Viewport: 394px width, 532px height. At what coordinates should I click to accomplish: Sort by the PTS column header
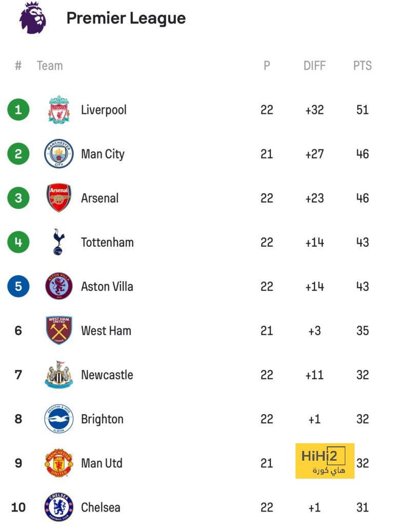click(x=362, y=66)
